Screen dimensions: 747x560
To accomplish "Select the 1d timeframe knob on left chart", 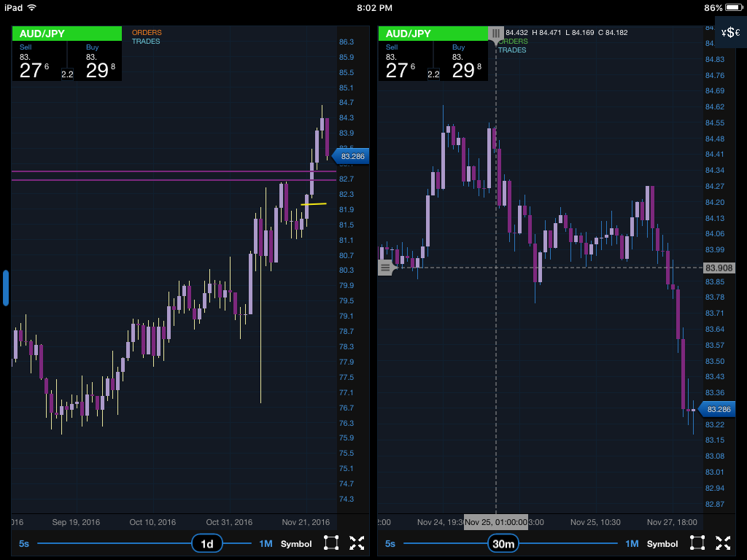I will click(206, 543).
